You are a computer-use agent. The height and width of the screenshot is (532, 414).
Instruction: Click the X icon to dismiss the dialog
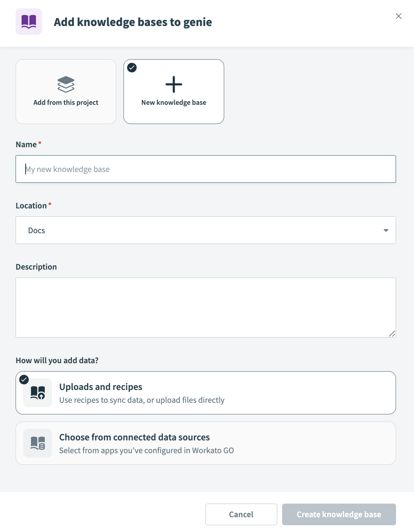pyautogui.click(x=398, y=16)
